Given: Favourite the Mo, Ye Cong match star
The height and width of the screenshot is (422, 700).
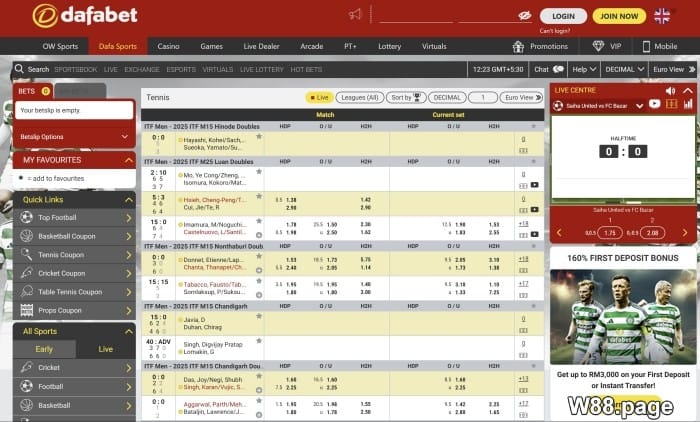Looking at the screenshot, I should (x=259, y=172).
